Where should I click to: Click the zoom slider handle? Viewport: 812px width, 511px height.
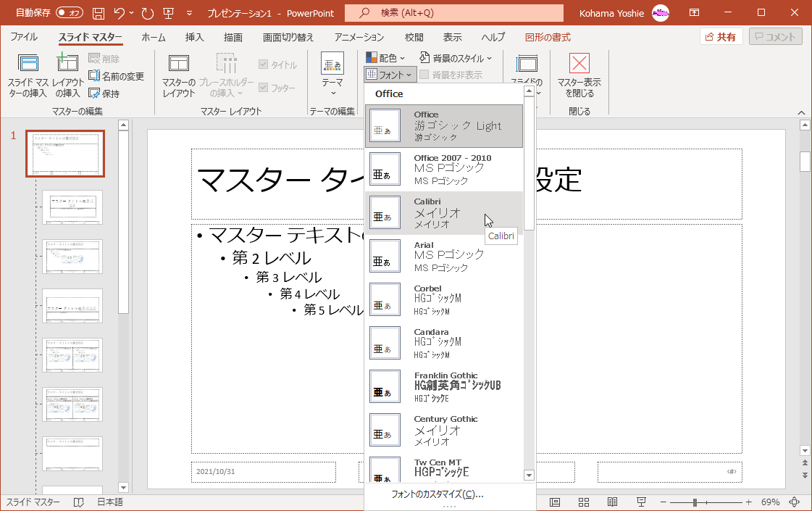pyautogui.click(x=695, y=502)
